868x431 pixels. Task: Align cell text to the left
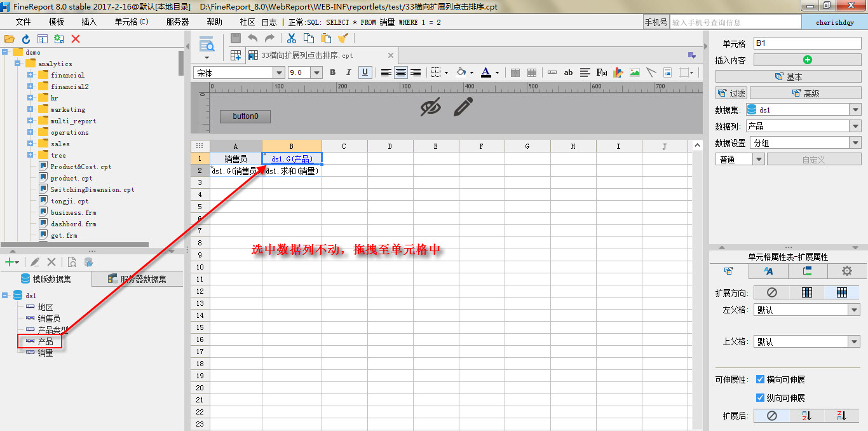(386, 72)
